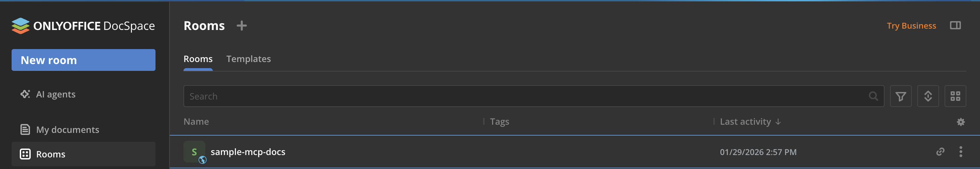Switch to tile grid view
The image size is (980, 169).
[955, 96]
